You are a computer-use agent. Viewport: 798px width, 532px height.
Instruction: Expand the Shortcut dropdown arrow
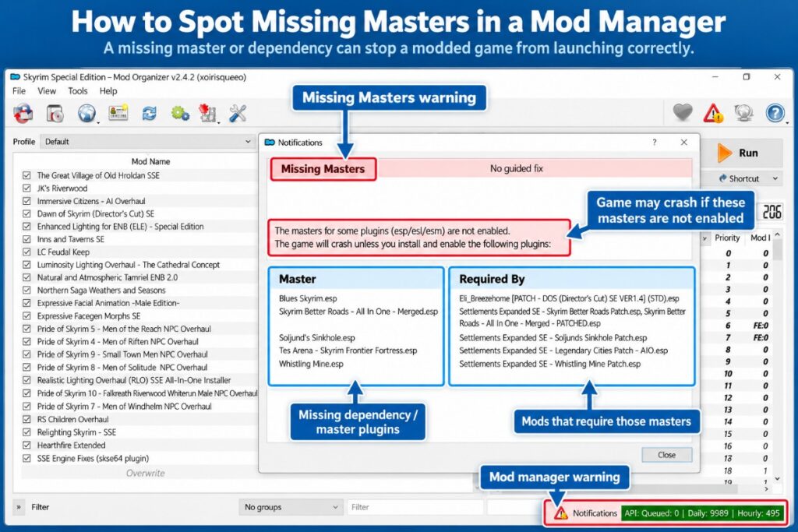click(775, 178)
